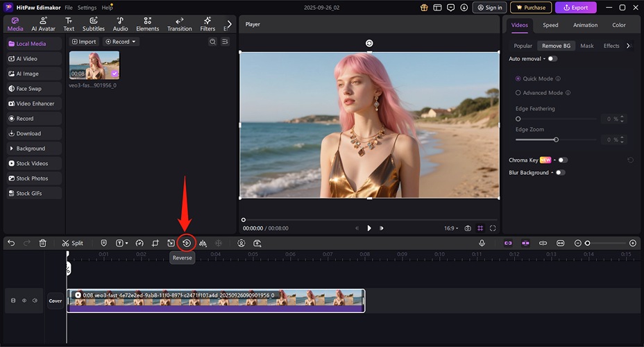
Task: Zoom in the timeline with plus icon
Action: click(632, 243)
